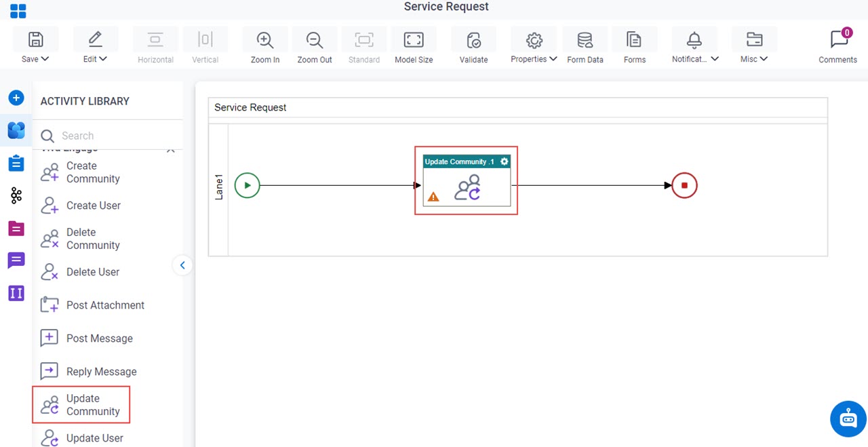Viewport: 868px width, 447px height.
Task: Collapse the Viva Engage section arrow
Action: coord(171,150)
